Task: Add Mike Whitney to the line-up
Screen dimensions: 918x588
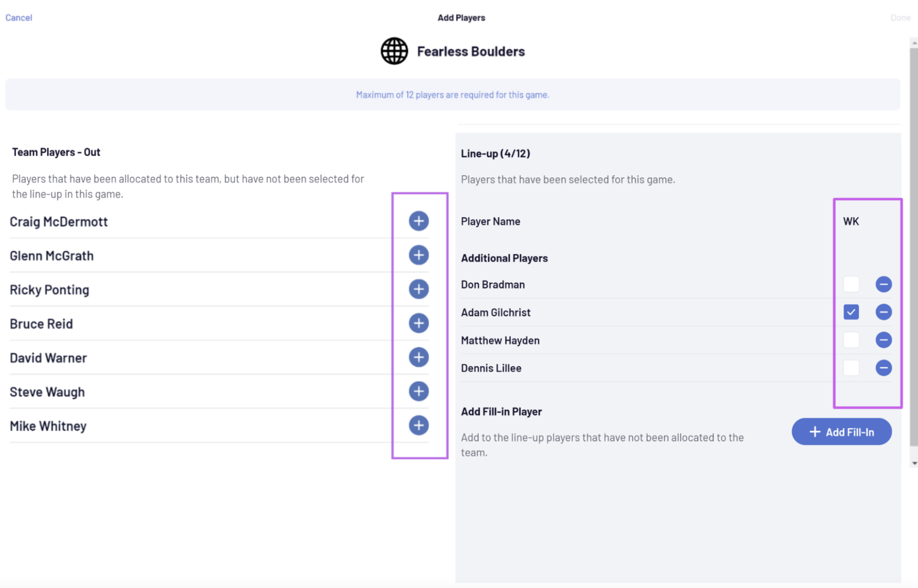Action: (419, 425)
